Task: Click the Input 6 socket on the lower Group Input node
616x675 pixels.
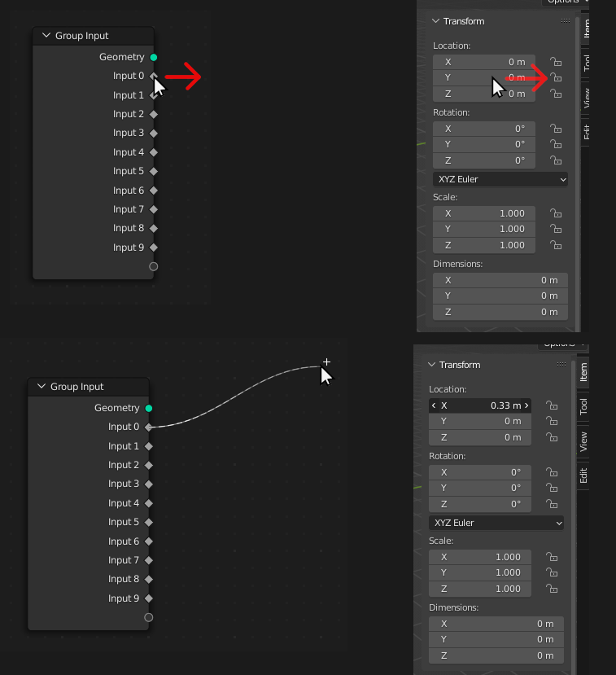Action: (x=149, y=541)
